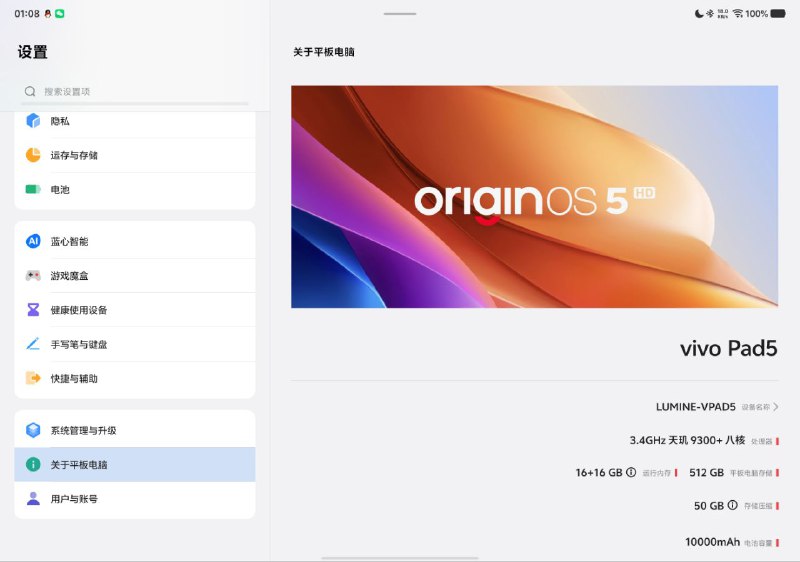This screenshot has height=562, width=800.
Task: Click the 快捷与辅助 shortcut icon
Action: [x=33, y=379]
